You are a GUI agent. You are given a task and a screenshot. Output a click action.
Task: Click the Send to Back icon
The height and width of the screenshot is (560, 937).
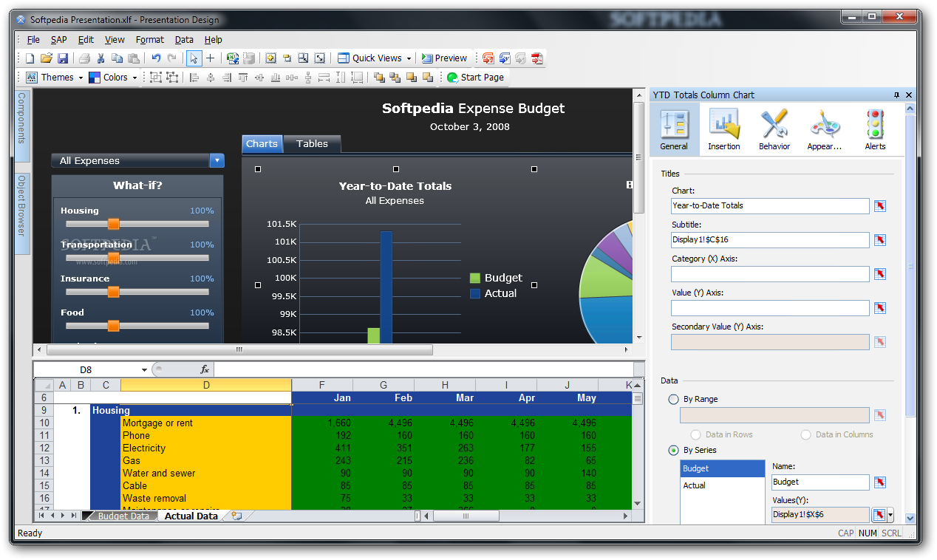(395, 78)
